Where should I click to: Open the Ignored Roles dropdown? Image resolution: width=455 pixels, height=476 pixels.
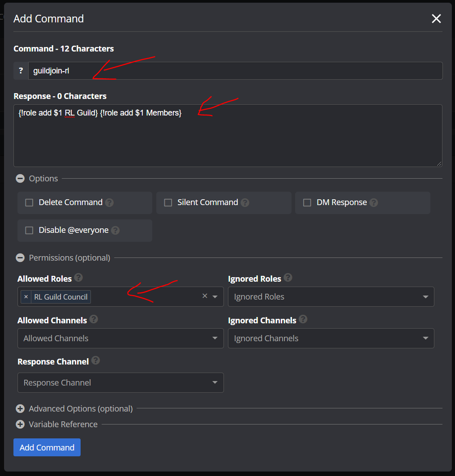[331, 296]
